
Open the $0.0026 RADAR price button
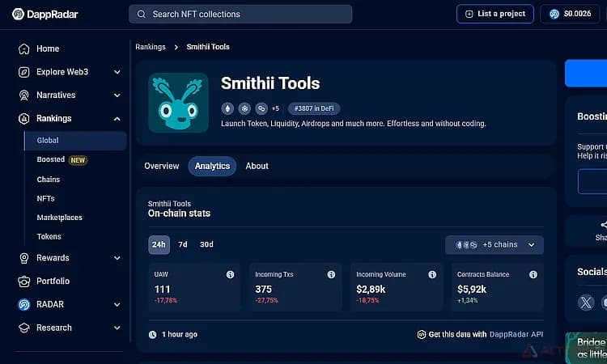point(570,14)
